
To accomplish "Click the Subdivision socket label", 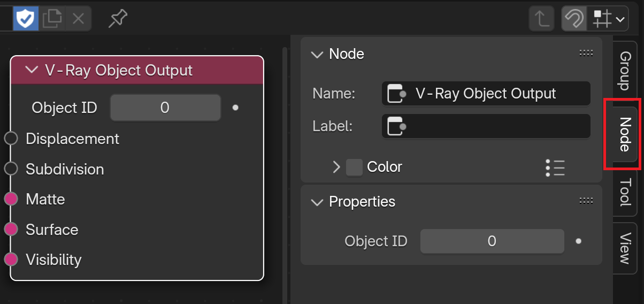I will (x=65, y=169).
